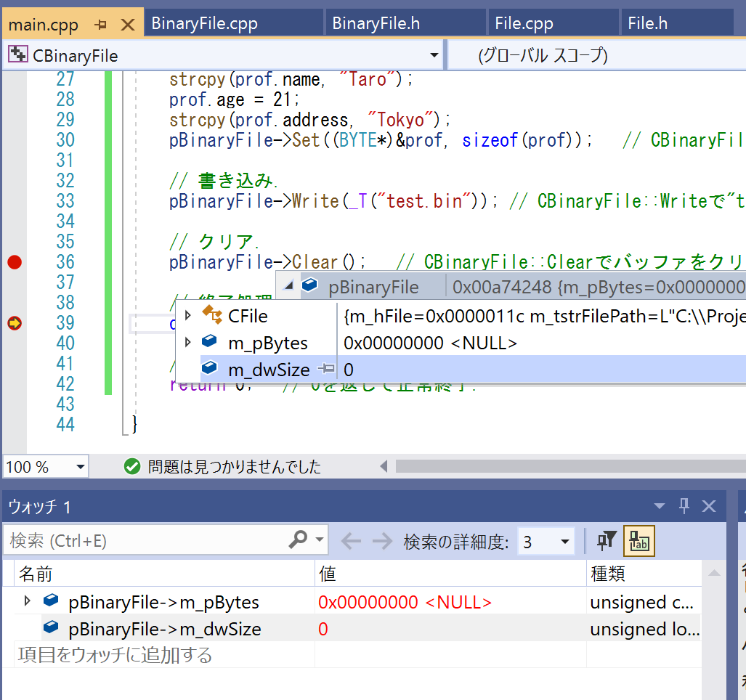Go to next search result arrow
The width and height of the screenshot is (746, 700).
tap(382, 541)
